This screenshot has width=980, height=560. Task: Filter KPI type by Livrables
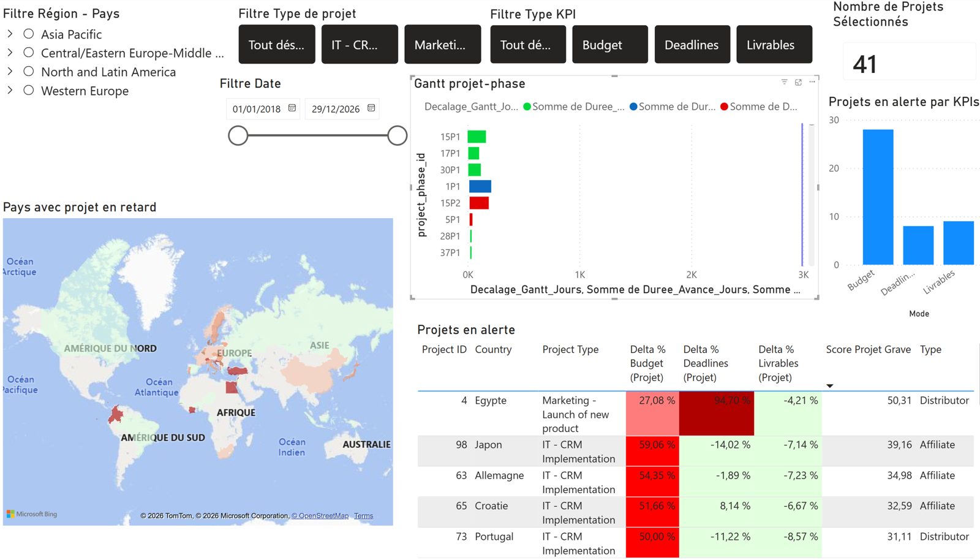774,45
